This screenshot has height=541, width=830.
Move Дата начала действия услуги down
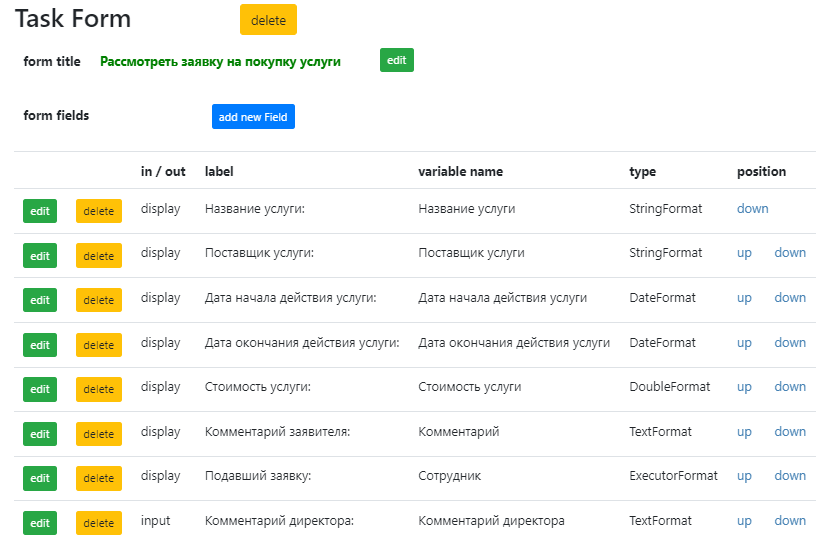click(x=790, y=297)
